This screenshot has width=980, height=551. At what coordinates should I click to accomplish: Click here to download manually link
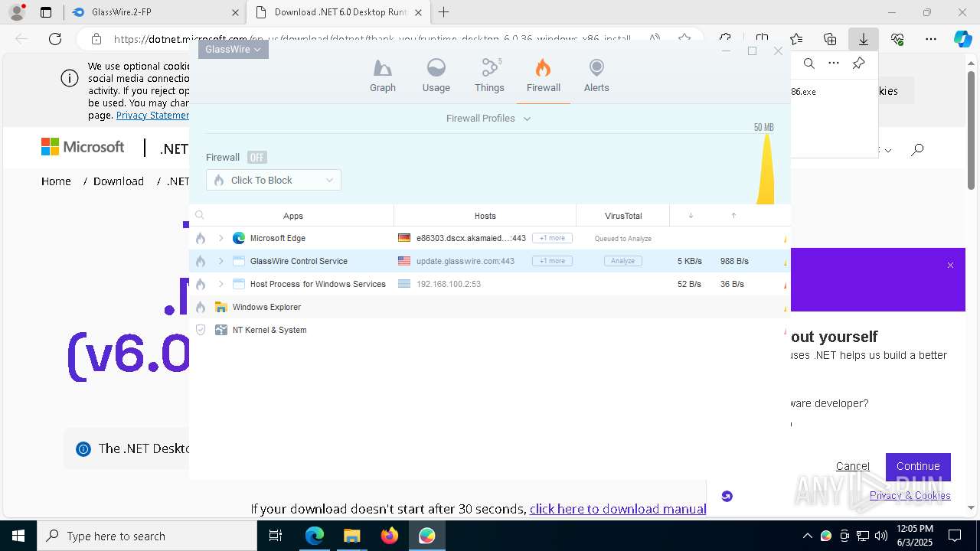click(618, 509)
